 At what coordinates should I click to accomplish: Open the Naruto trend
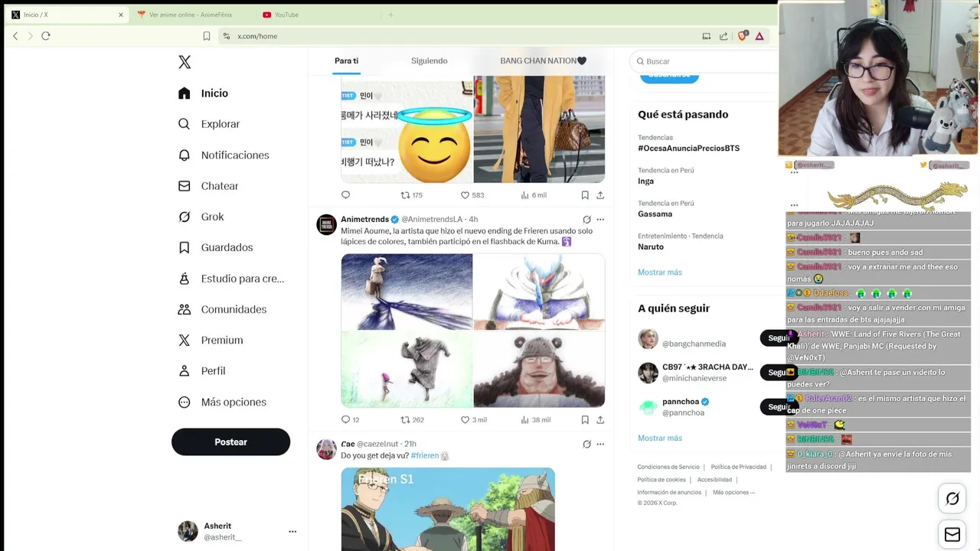(x=651, y=246)
